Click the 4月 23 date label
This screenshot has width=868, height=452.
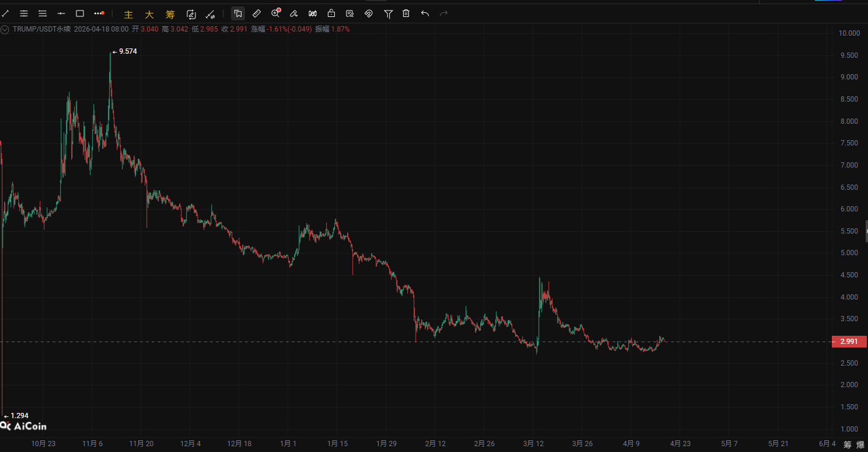click(x=680, y=444)
